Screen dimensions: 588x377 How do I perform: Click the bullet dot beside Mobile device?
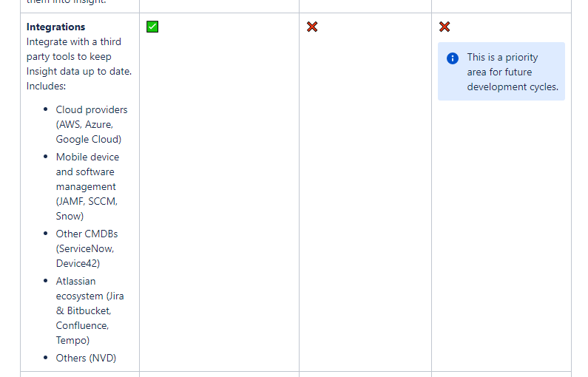tap(46, 156)
